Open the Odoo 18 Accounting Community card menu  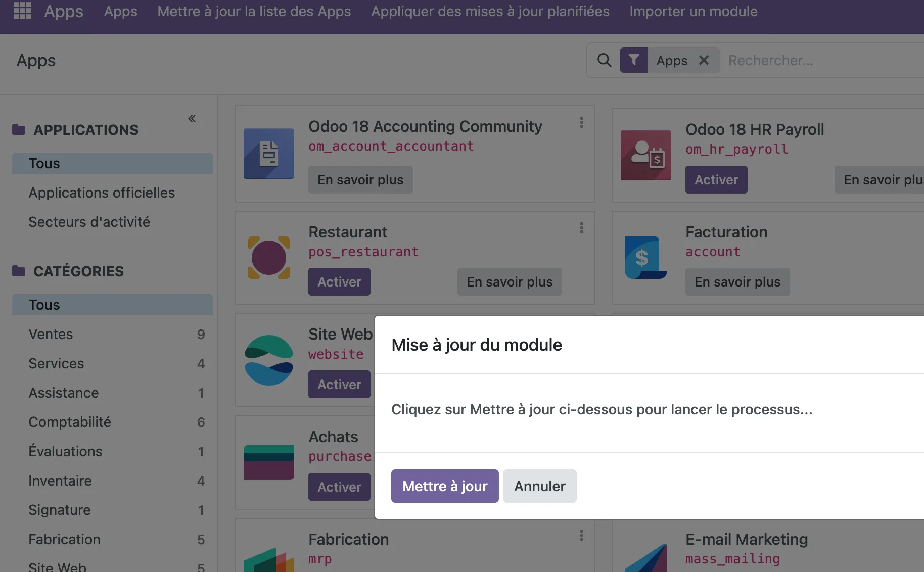pyautogui.click(x=582, y=122)
